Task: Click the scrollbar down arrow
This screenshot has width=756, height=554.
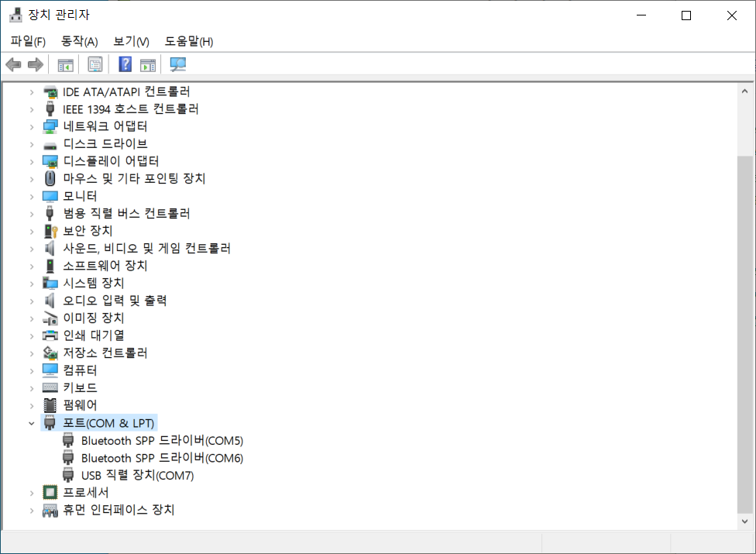Action: [745, 521]
